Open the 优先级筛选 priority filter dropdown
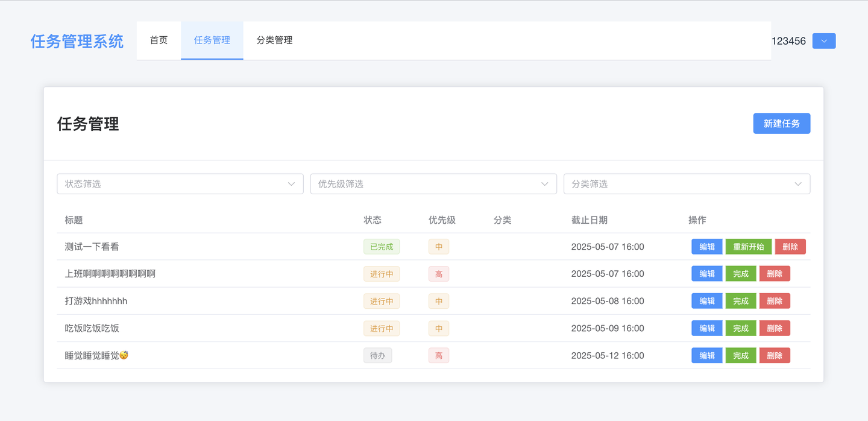The image size is (868, 421). pyautogui.click(x=433, y=184)
